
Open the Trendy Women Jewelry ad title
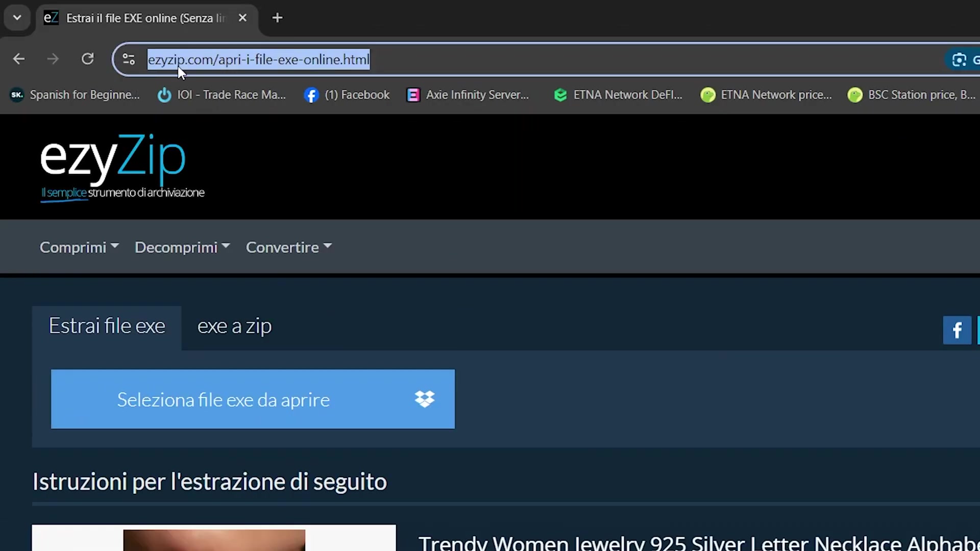coord(699,543)
